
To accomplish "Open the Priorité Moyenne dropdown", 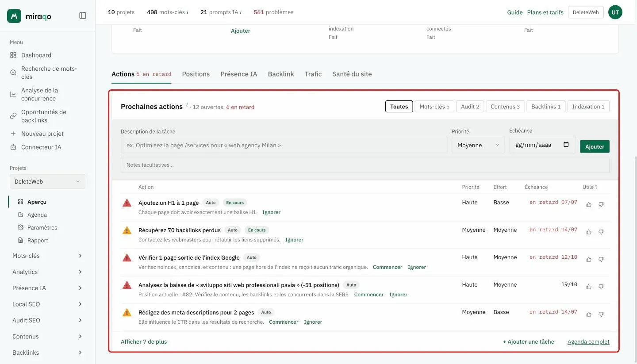I will pos(478,145).
